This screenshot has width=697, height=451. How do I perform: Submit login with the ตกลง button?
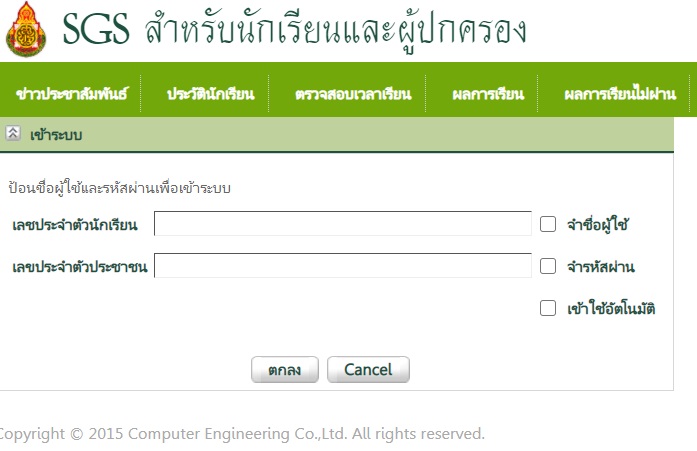(285, 369)
